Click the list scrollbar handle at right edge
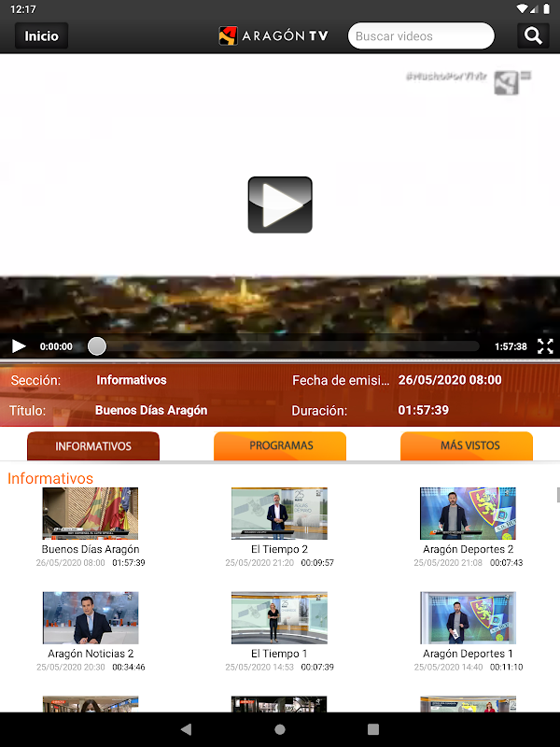 [558, 495]
